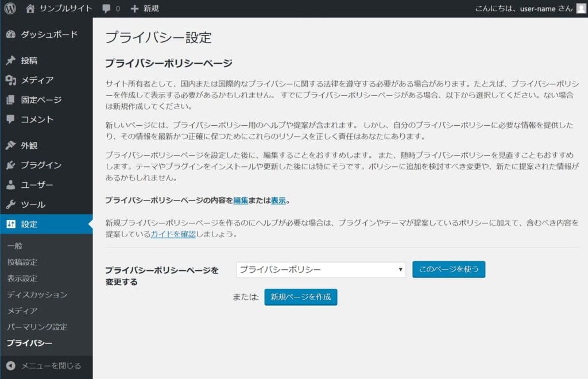Open 表示設定 under settings

pos(22,279)
